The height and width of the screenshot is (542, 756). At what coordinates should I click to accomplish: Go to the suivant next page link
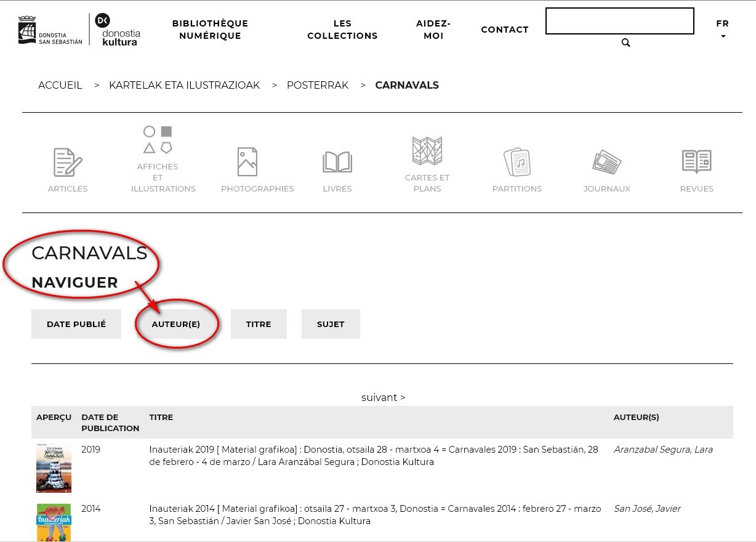point(383,397)
